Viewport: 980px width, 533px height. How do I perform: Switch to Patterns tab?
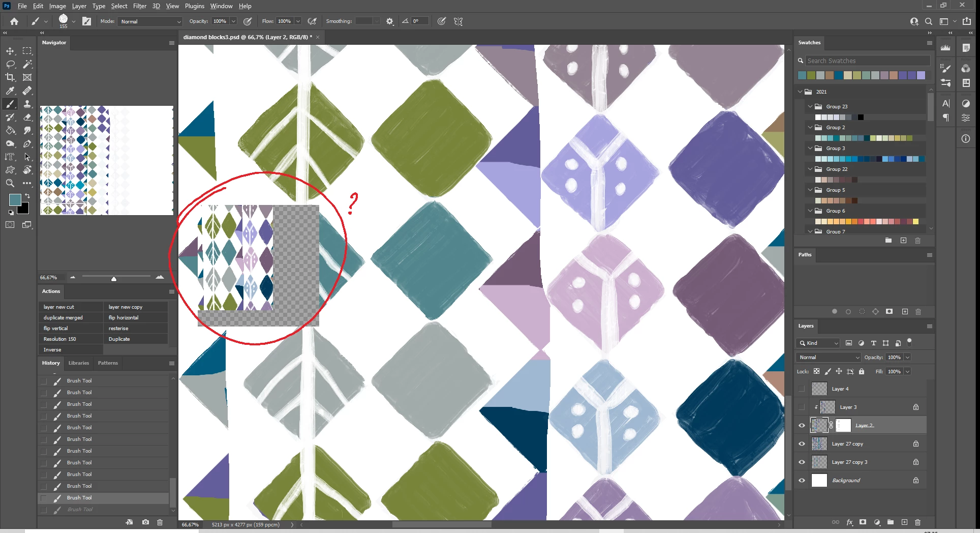tap(108, 363)
